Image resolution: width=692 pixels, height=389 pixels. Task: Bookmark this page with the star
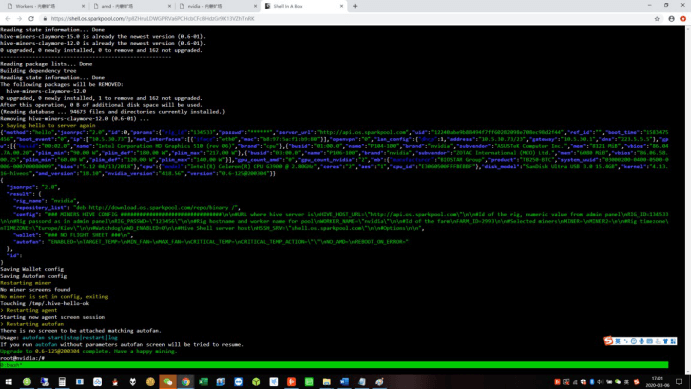657,19
